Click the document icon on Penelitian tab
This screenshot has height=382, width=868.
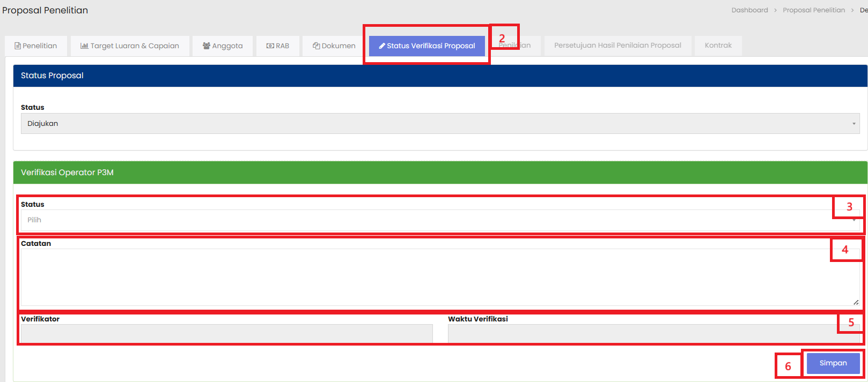[x=18, y=46]
